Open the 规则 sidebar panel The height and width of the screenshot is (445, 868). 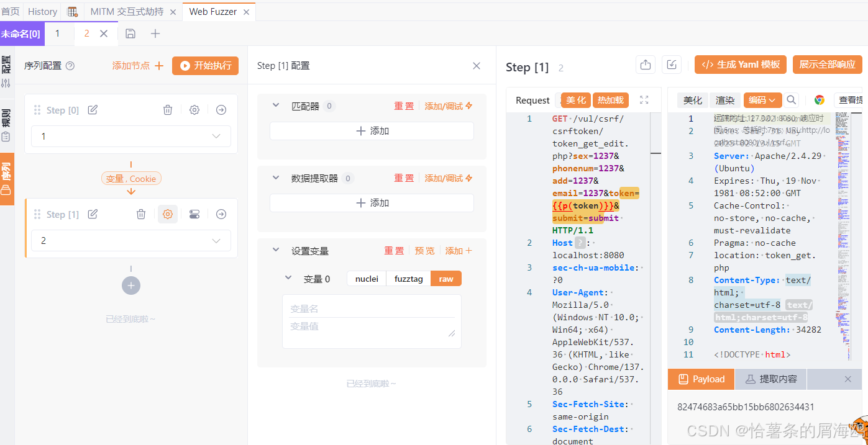tap(6, 125)
